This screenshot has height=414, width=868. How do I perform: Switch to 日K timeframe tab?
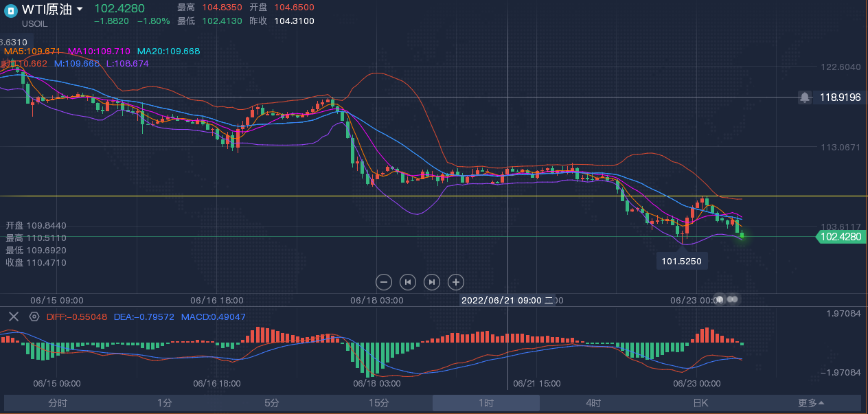click(x=700, y=403)
